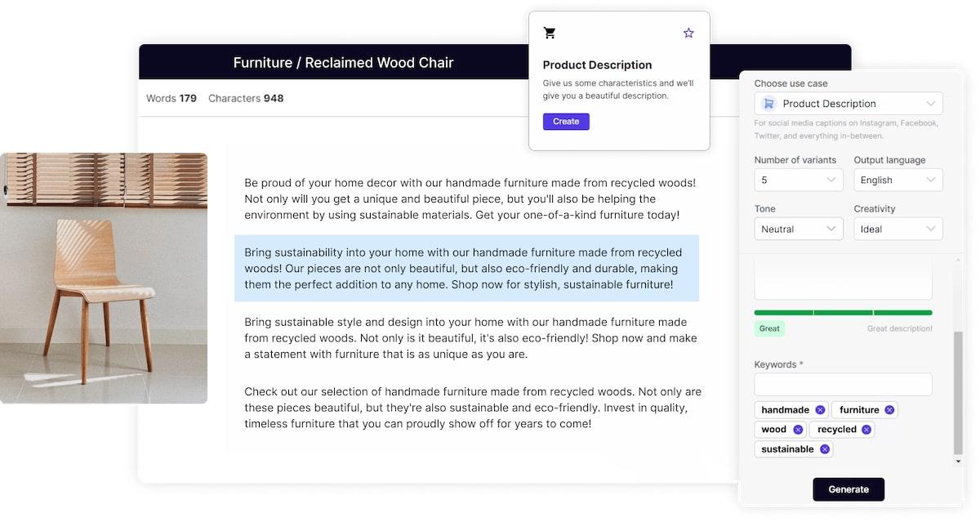The width and height of the screenshot is (980, 522).
Task: Click the cart icon in the use case field
Action: (768, 104)
